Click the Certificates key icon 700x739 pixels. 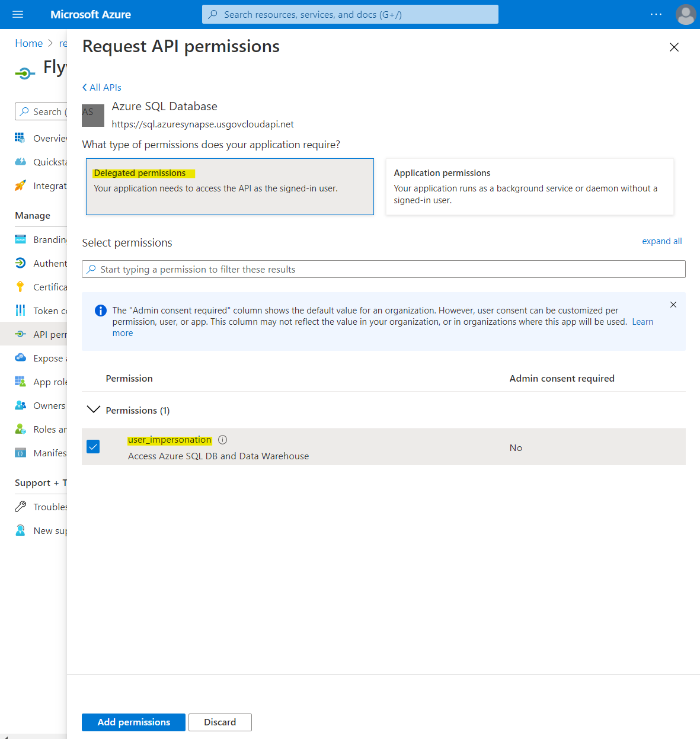pos(20,287)
